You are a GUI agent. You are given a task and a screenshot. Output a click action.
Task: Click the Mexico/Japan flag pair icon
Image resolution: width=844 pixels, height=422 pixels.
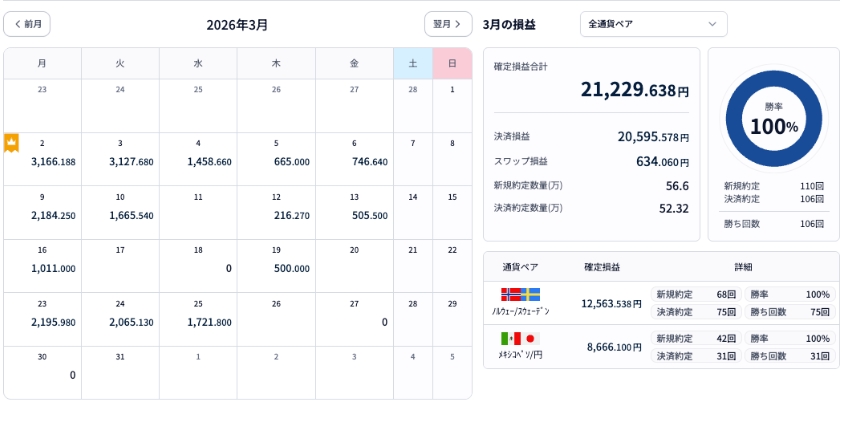point(521,339)
